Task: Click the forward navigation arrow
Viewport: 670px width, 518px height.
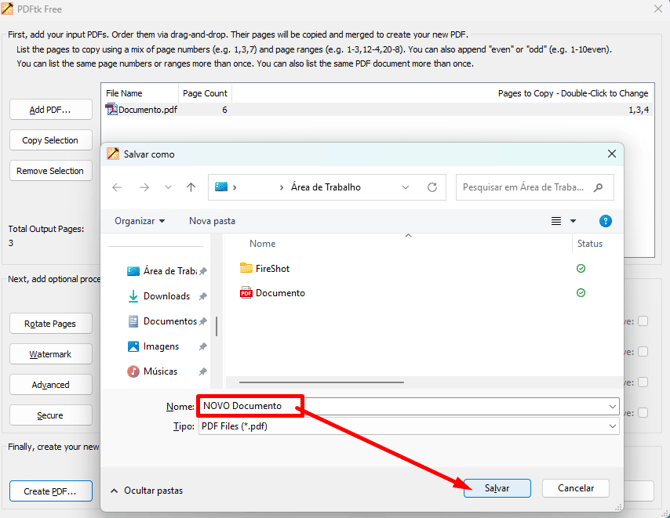Action: pos(144,187)
